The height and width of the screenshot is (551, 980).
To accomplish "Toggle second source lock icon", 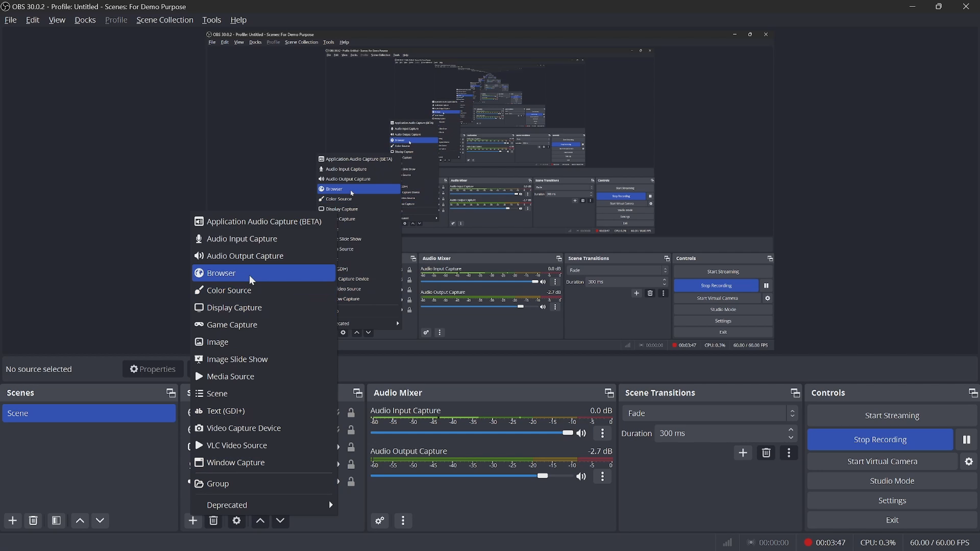I will point(351,430).
